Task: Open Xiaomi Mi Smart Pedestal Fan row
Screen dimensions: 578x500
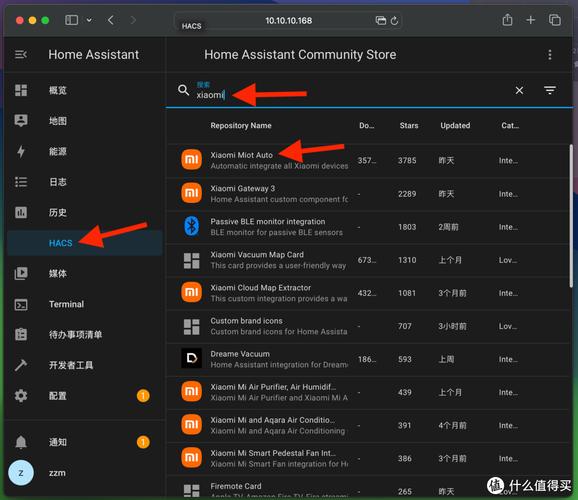Action: (x=368, y=459)
